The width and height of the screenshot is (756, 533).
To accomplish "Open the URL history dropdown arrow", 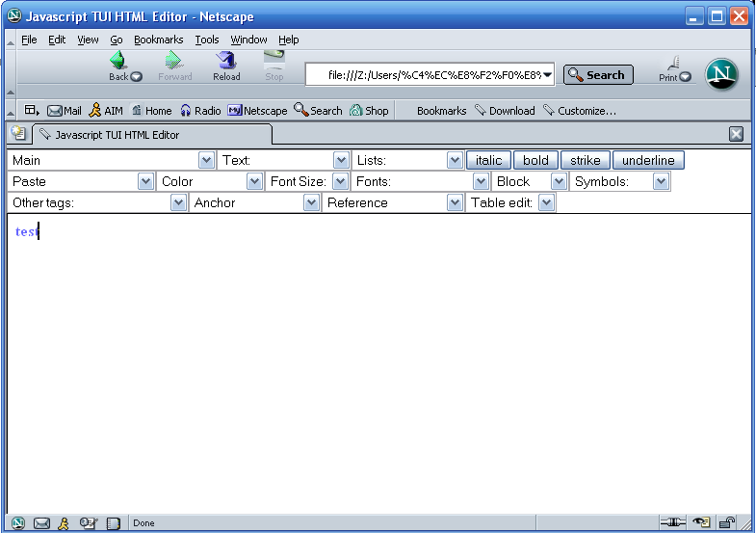I will click(547, 75).
